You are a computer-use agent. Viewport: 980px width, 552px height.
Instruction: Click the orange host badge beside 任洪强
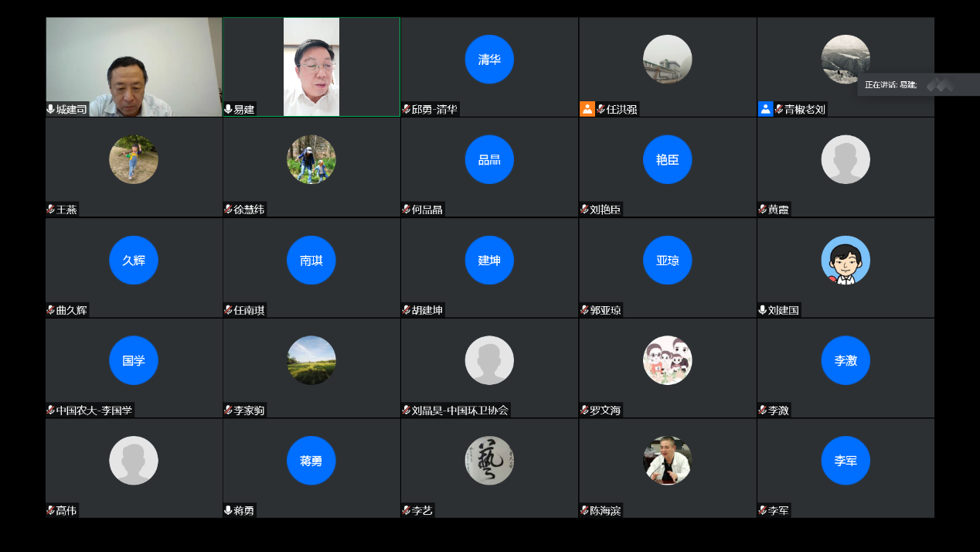[x=587, y=109]
